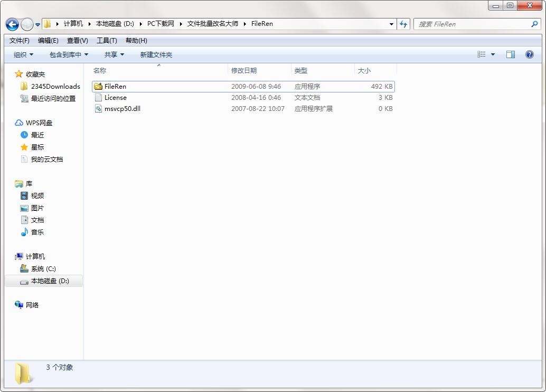The height and width of the screenshot is (392, 546).
Task: Click the 新建文件夹 button
Action: pyautogui.click(x=156, y=54)
